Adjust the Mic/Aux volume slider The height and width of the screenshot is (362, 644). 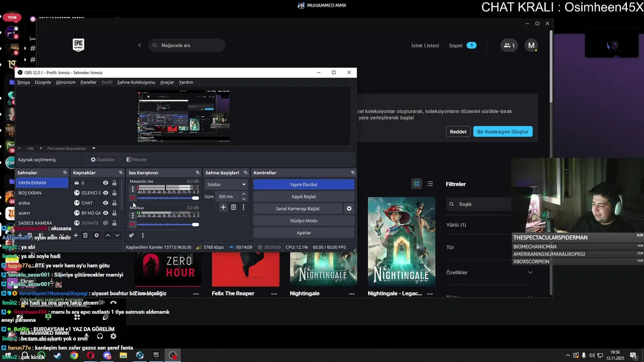tap(169, 224)
